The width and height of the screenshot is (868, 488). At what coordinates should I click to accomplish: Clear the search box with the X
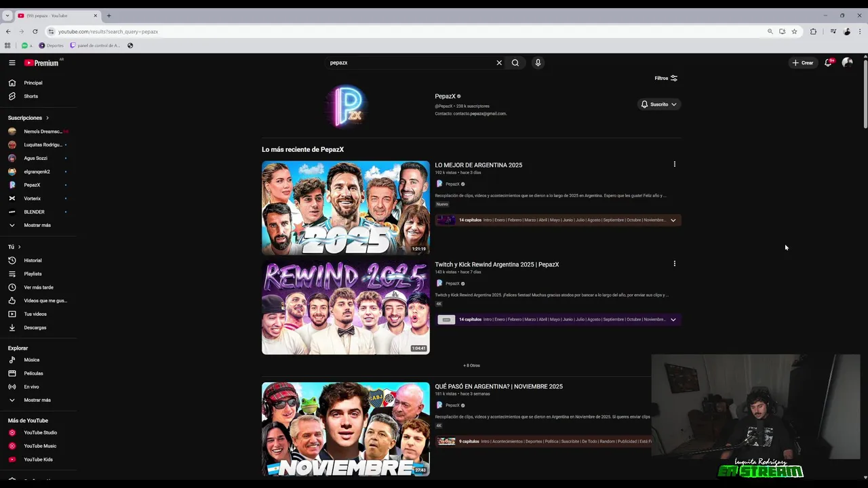coord(499,62)
